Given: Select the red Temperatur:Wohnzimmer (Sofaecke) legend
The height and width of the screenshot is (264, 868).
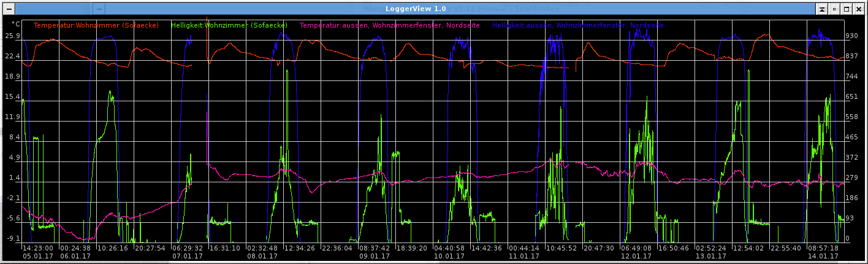Looking at the screenshot, I should point(96,26).
